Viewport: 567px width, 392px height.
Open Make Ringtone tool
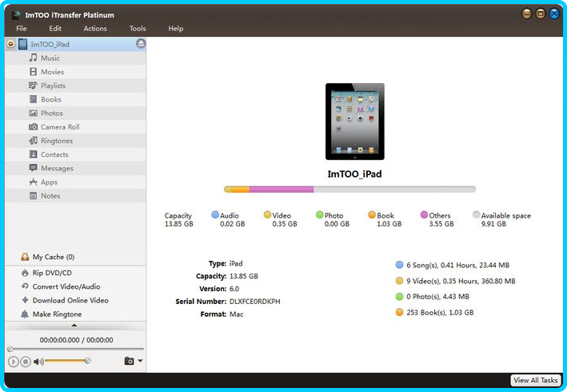[x=57, y=314]
